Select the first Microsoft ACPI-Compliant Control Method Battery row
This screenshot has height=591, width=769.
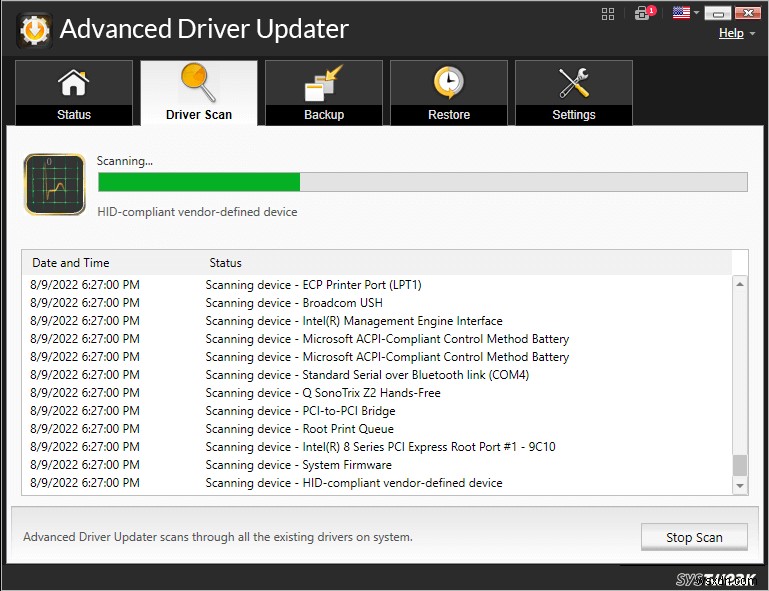(x=377, y=339)
